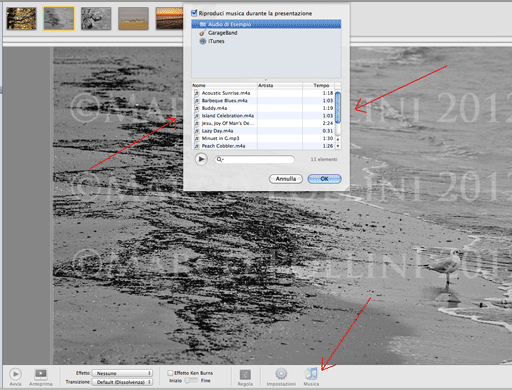Select Lazy Day.m4a
This screenshot has width=512, height=390.
click(x=263, y=131)
